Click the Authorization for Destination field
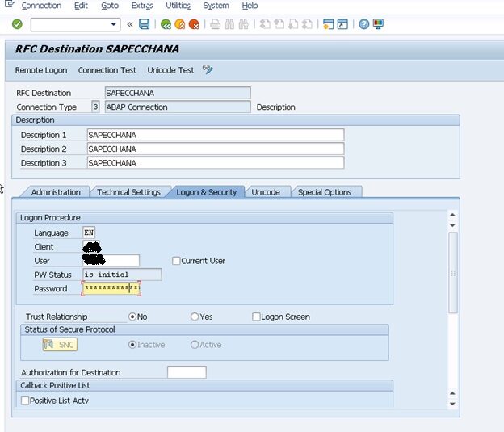 (x=187, y=372)
